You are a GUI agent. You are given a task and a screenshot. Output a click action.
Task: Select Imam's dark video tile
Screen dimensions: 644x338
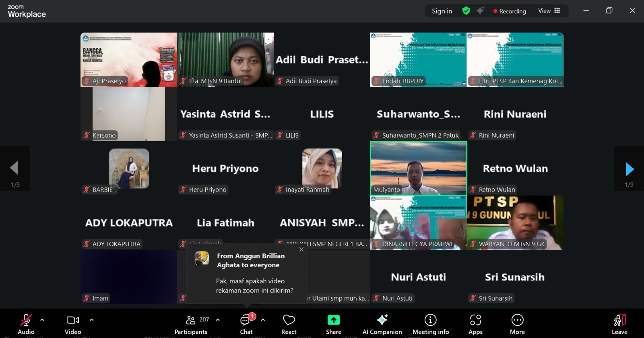pyautogui.click(x=129, y=277)
